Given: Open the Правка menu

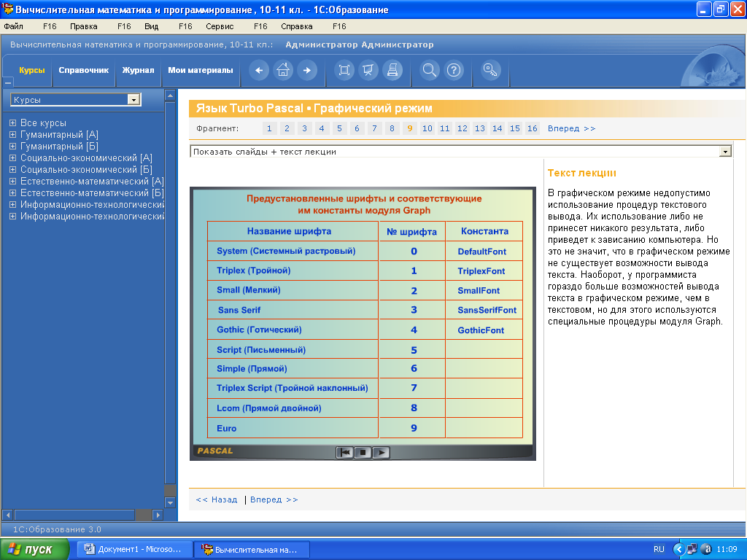Looking at the screenshot, I should pyautogui.click(x=84, y=26).
